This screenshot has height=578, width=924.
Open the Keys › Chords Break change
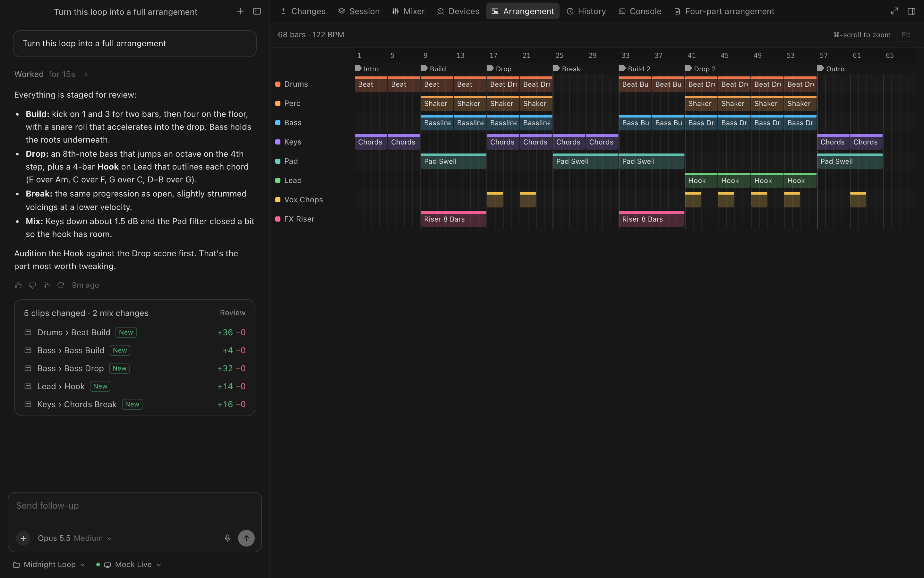pos(135,404)
